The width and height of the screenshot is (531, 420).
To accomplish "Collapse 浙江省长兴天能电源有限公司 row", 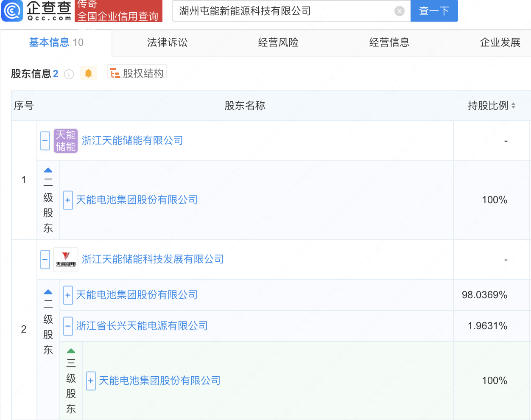I will (68, 326).
